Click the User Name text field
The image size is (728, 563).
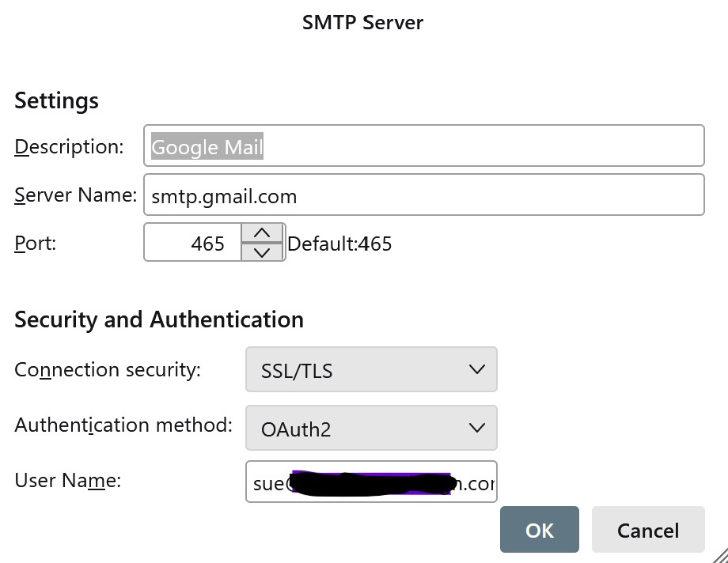pyautogui.click(x=371, y=482)
